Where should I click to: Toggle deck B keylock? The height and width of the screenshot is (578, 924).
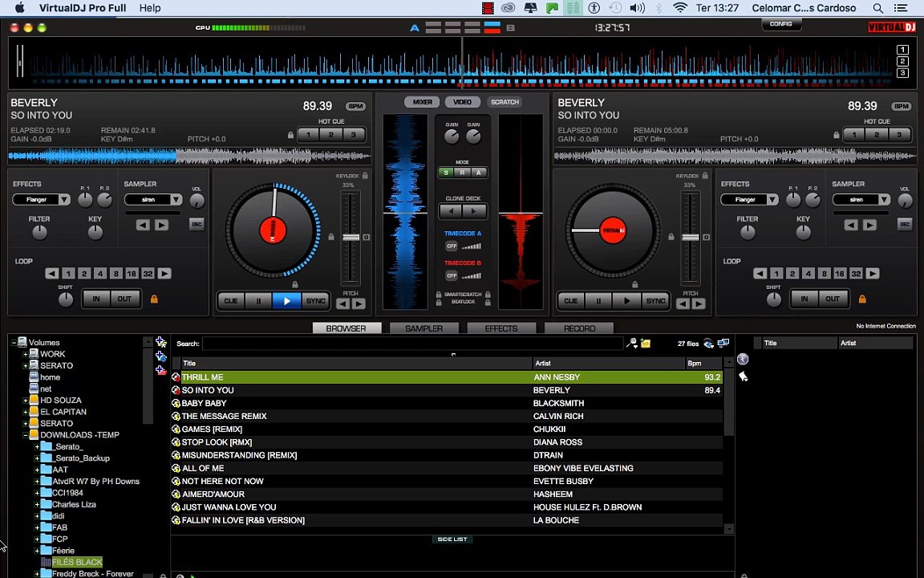705,176
